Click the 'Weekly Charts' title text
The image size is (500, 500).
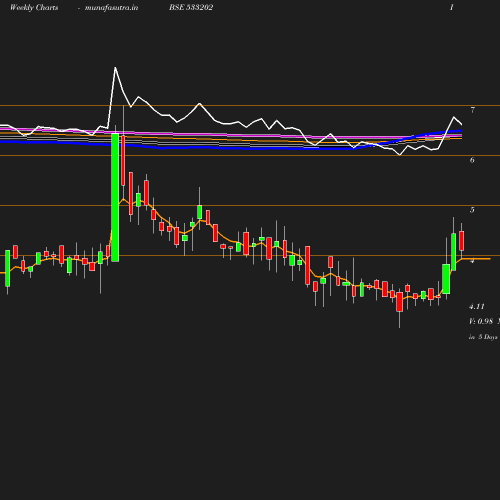point(34,8)
